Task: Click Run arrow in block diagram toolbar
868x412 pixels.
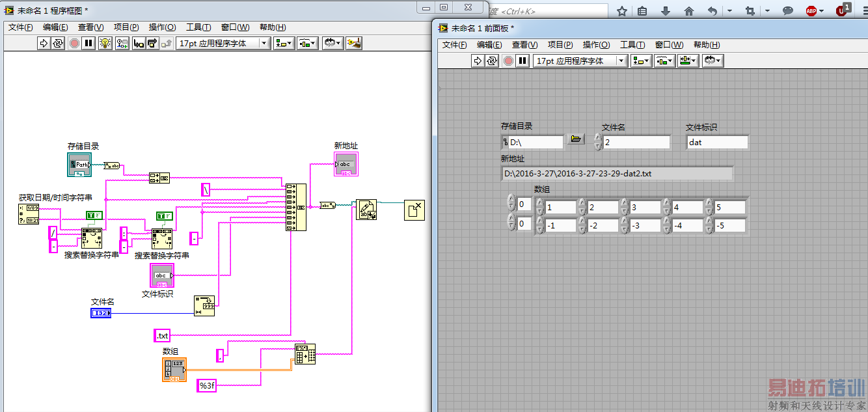Action: click(x=44, y=44)
